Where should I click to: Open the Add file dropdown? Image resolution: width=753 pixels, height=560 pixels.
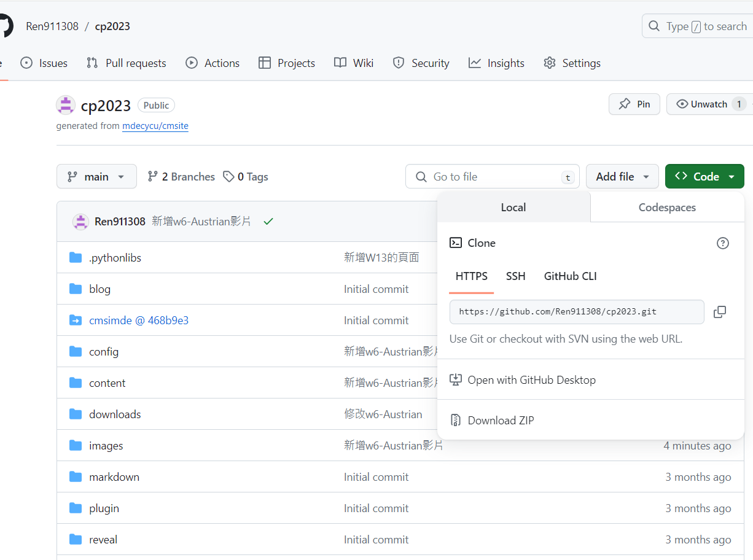point(622,177)
